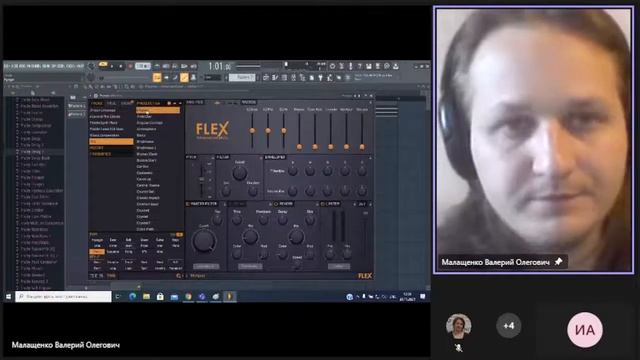Image resolution: width=640 pixels, height=360 pixels.
Task: Open the HELP menu
Action: [80, 66]
